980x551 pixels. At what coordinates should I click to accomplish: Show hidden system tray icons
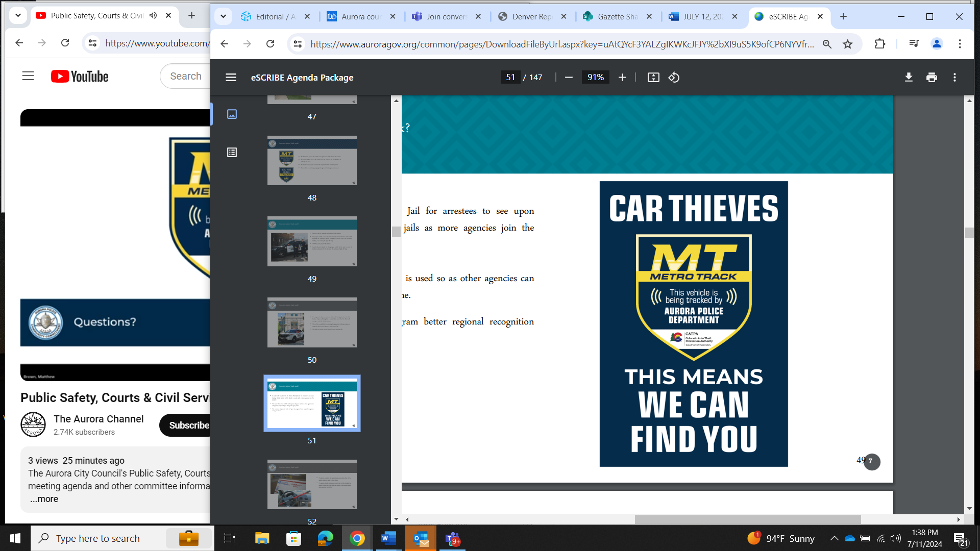point(834,538)
